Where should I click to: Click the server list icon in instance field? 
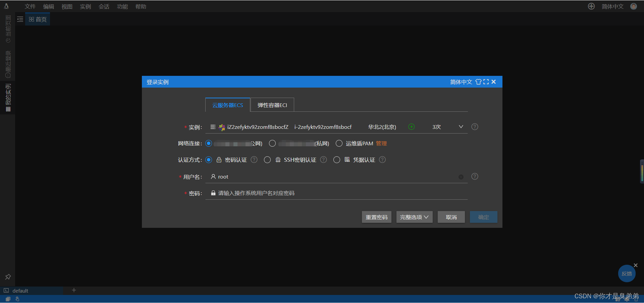point(213,127)
